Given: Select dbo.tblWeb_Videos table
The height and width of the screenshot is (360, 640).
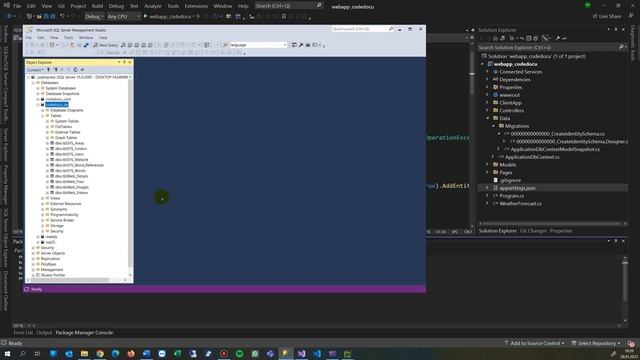Looking at the screenshot, I should (71, 193).
